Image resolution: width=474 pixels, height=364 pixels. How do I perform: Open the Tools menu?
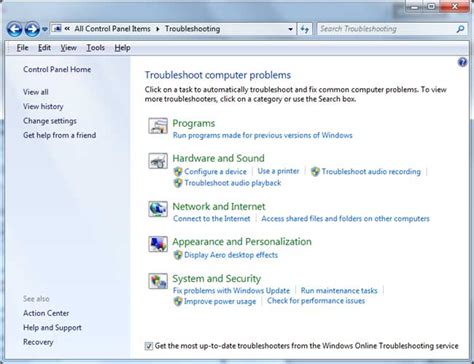(x=96, y=48)
